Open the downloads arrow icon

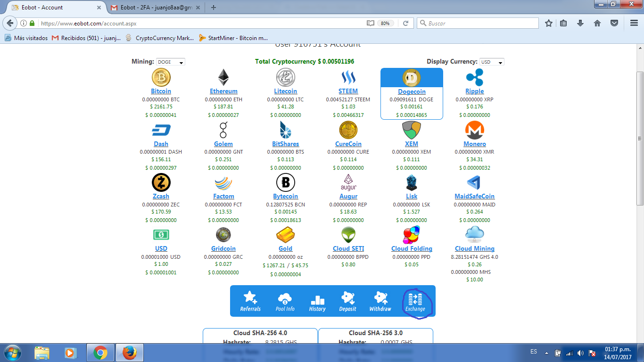click(580, 23)
